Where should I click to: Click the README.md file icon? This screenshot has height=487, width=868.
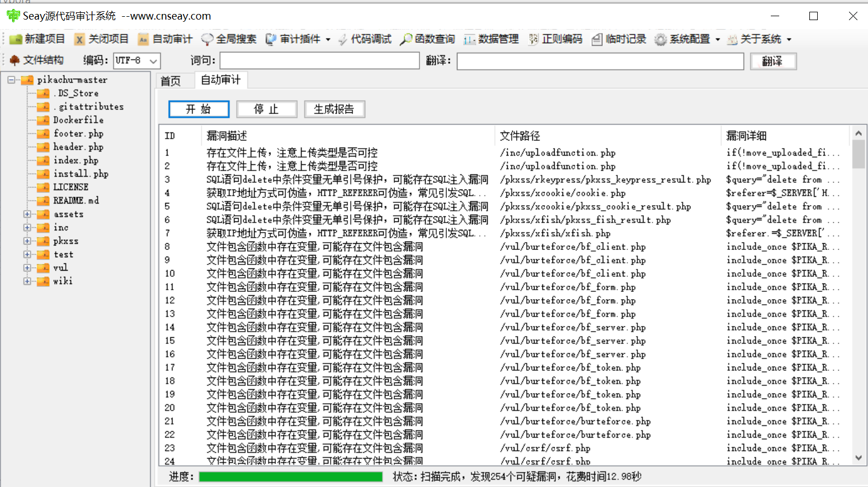coord(43,201)
